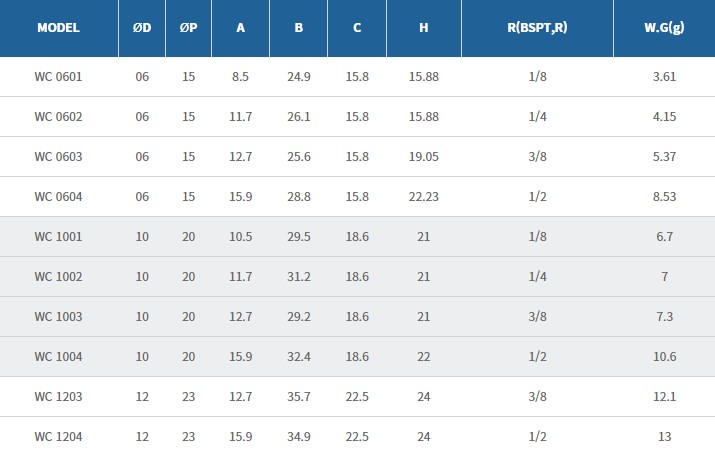Select the WC 1203 model cell
Screen dimensions: 715x453
click(58, 396)
